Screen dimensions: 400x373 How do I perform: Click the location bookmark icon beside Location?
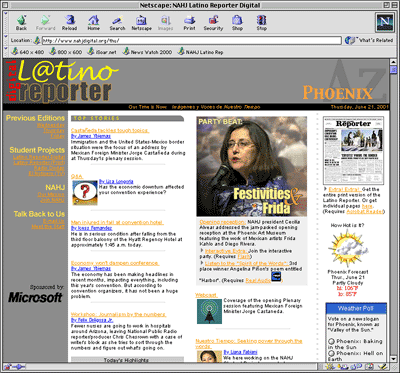[37, 41]
